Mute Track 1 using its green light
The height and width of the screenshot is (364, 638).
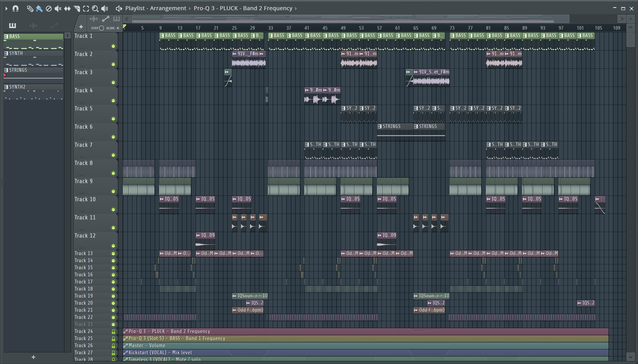pos(113,46)
